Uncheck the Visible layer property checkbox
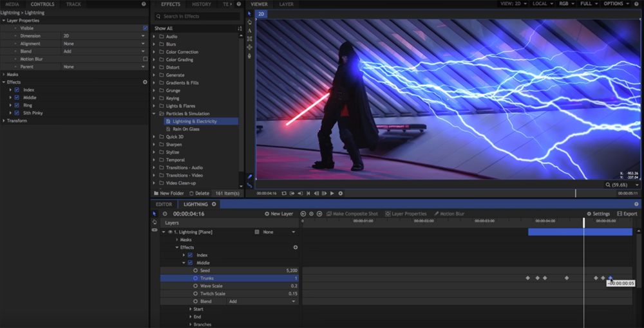Viewport: 644px width, 328px height. (x=145, y=28)
